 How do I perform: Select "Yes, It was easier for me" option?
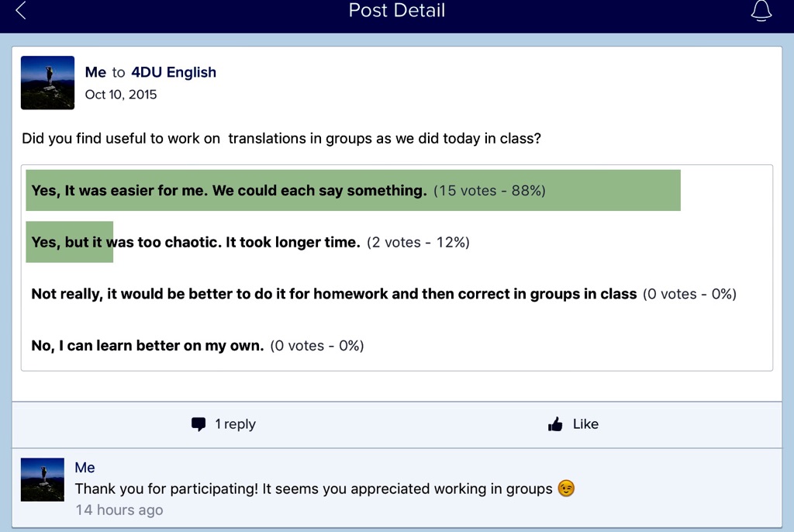click(x=229, y=191)
